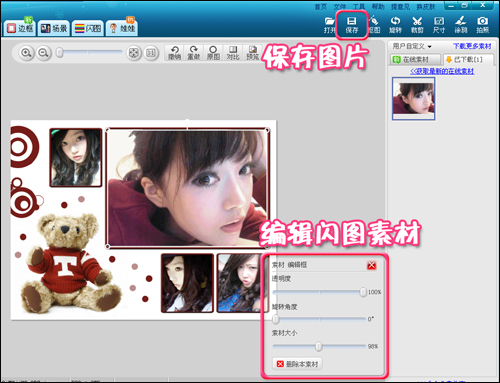The height and width of the screenshot is (383, 500).
Task: Toggle the 对比 compare view
Action: coord(233,53)
